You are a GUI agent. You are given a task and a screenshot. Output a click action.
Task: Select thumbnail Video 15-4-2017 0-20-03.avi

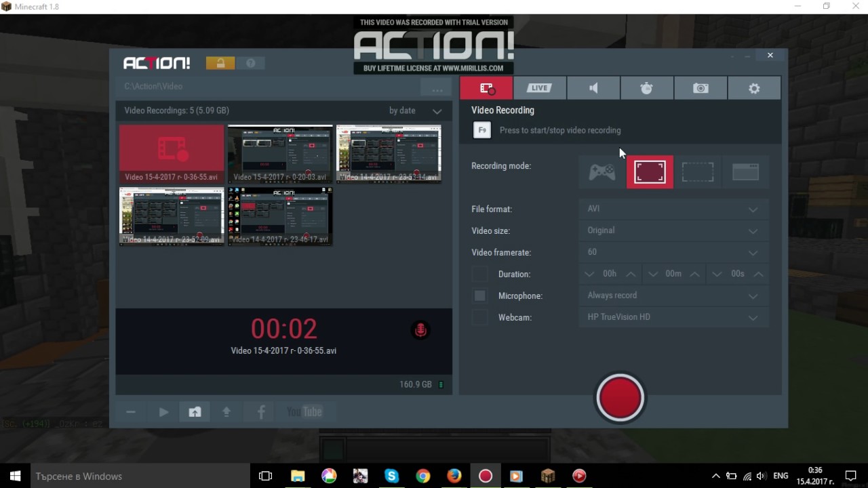coord(280,153)
